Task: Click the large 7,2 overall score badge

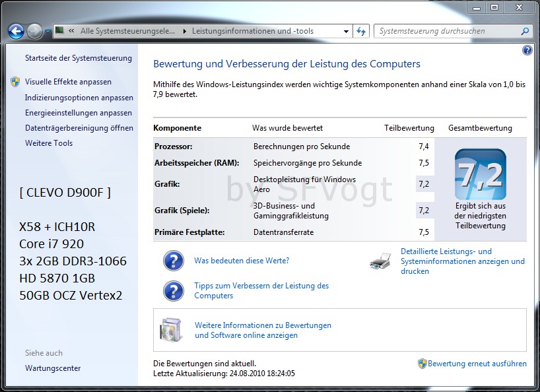Action: [x=481, y=174]
